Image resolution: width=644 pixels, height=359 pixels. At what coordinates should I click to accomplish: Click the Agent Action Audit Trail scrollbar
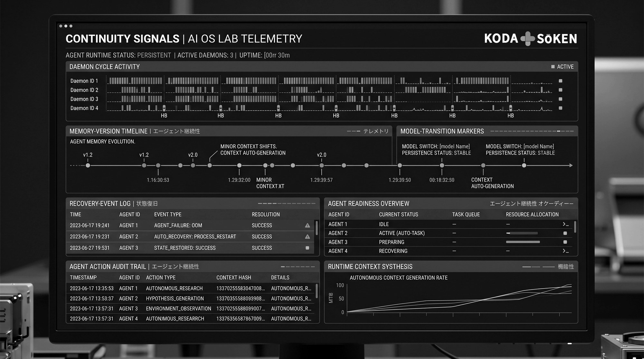point(317,291)
